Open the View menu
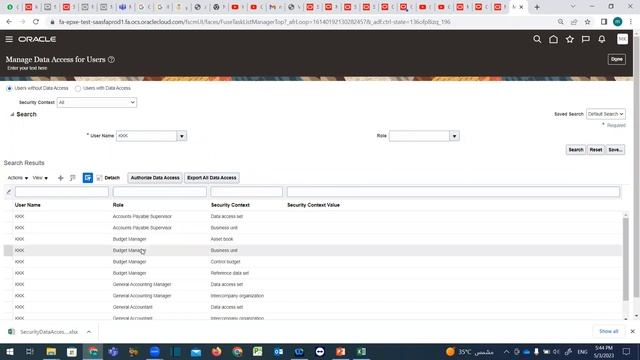The width and height of the screenshot is (640, 360). [x=40, y=178]
